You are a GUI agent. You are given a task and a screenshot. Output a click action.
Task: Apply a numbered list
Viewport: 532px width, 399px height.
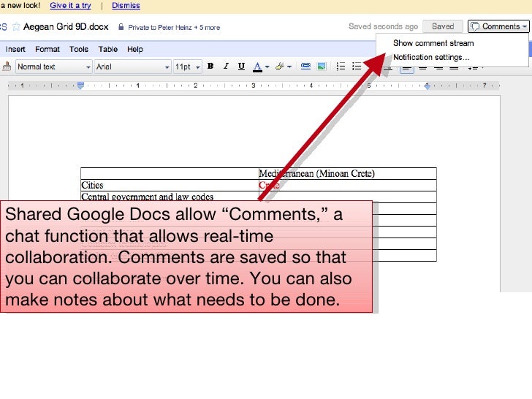point(341,66)
